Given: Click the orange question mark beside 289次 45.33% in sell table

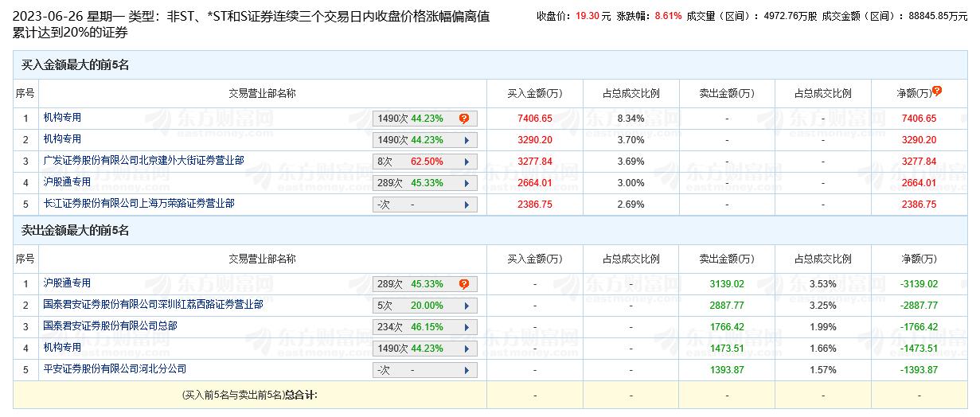Looking at the screenshot, I should click(464, 284).
